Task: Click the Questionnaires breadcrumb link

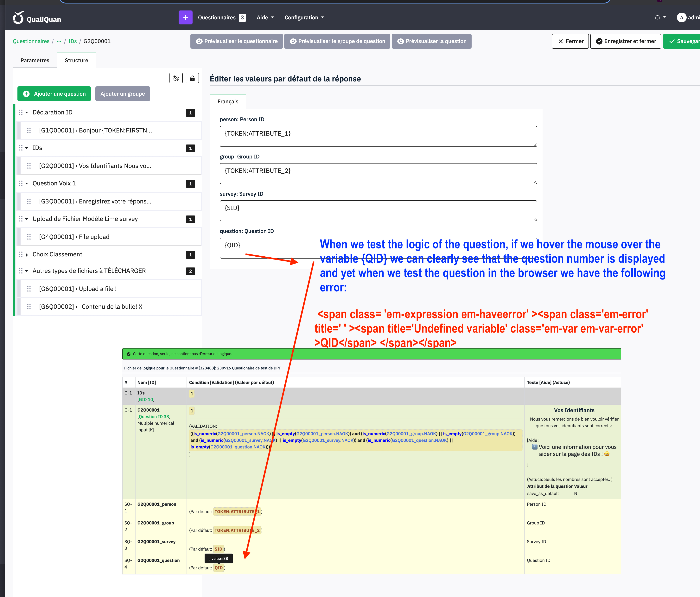Action: point(31,41)
